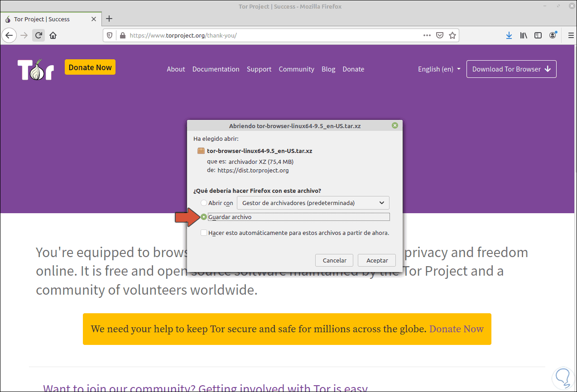Click the forward navigation arrow
The height and width of the screenshot is (392, 577).
(24, 35)
